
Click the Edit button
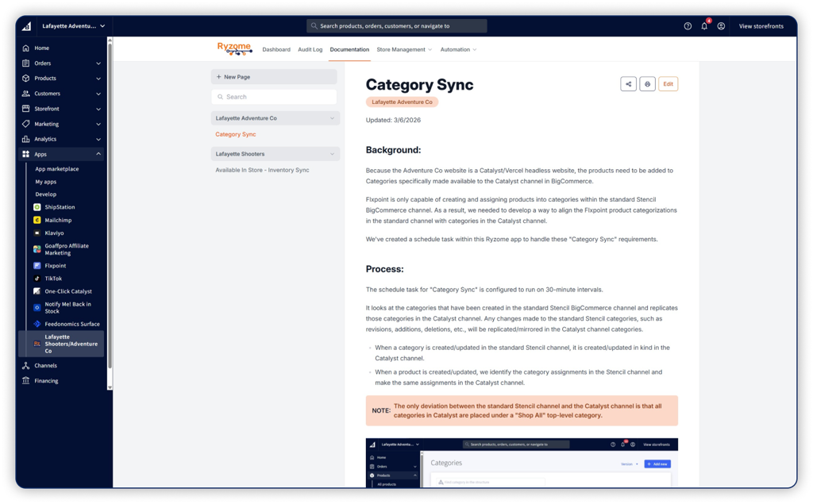pos(668,84)
